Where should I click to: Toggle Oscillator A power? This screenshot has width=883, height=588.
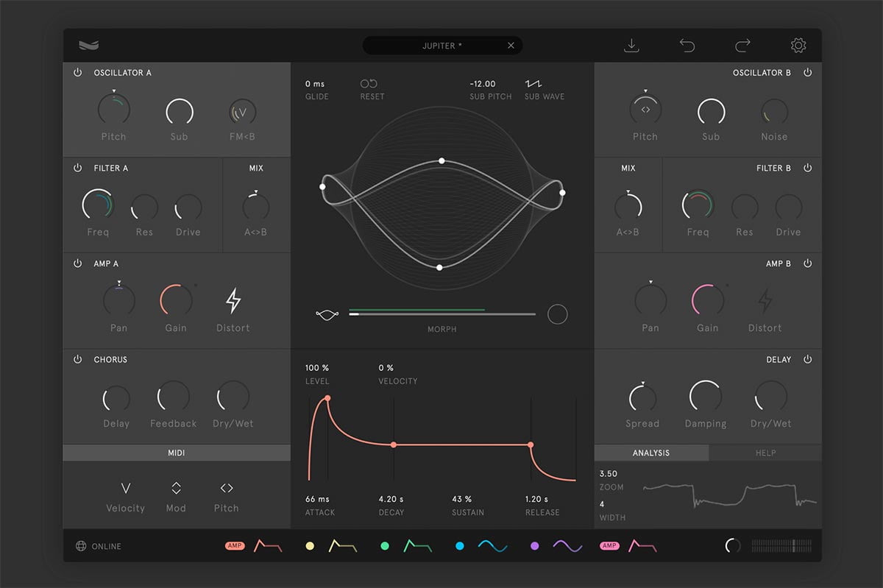[x=77, y=72]
